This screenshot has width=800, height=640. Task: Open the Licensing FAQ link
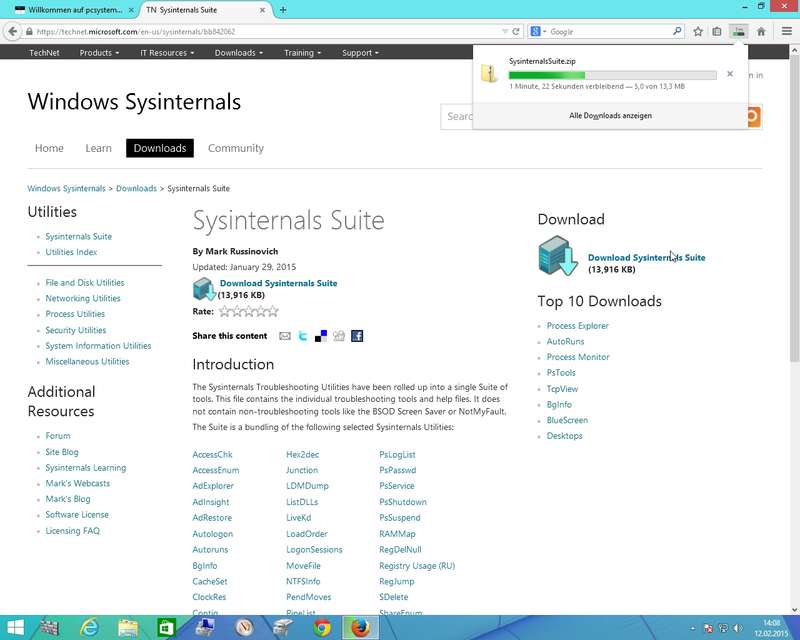pyautogui.click(x=72, y=531)
